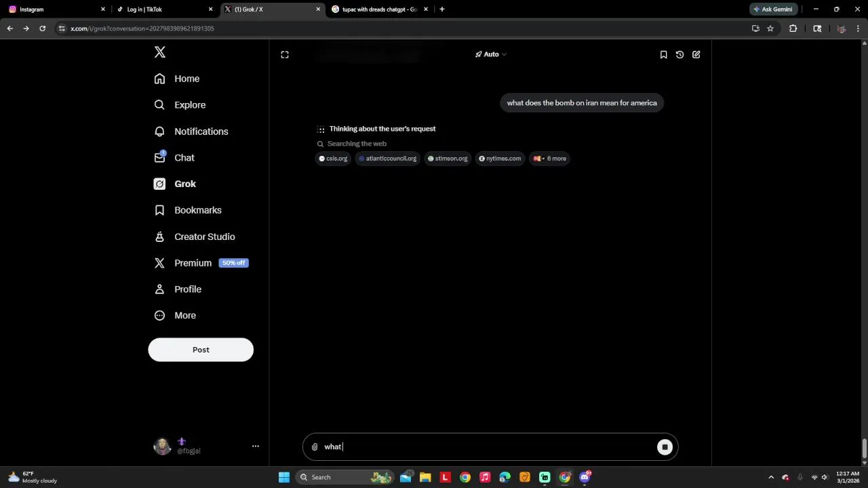Switch to tupac with dreads chatgpt tab
The image size is (868, 488).
(x=380, y=9)
